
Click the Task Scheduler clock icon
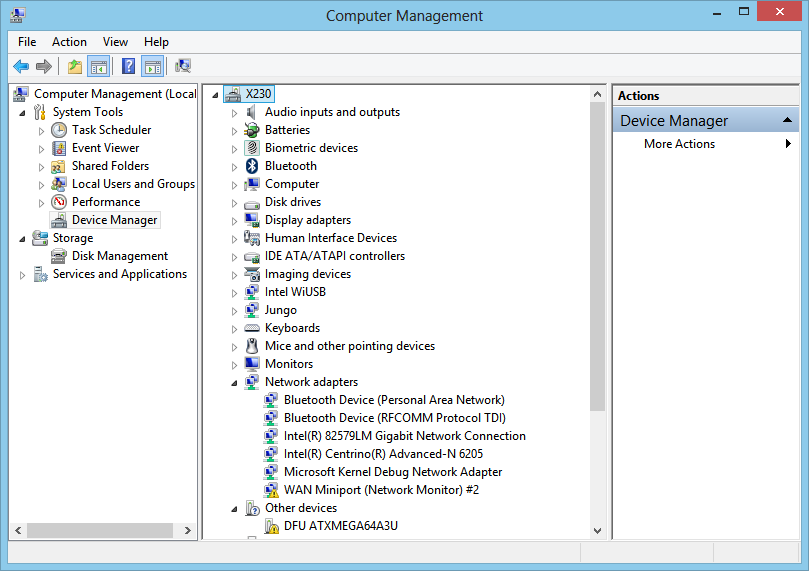[59, 130]
